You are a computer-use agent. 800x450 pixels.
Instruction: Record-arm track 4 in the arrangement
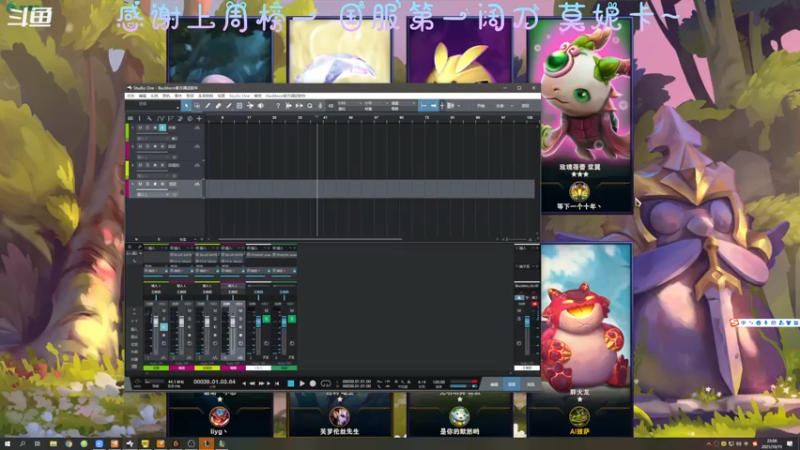pyautogui.click(x=155, y=184)
